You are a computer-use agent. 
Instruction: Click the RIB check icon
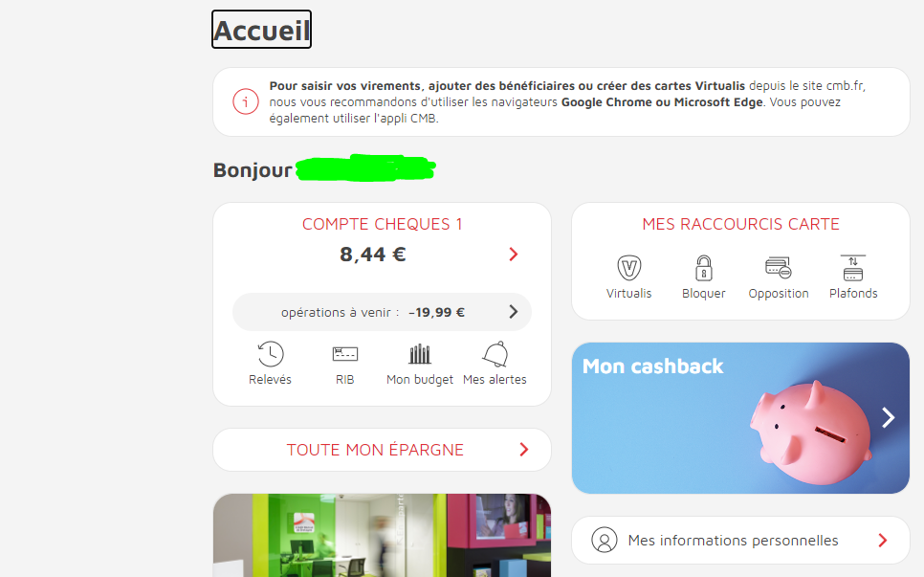(x=345, y=354)
